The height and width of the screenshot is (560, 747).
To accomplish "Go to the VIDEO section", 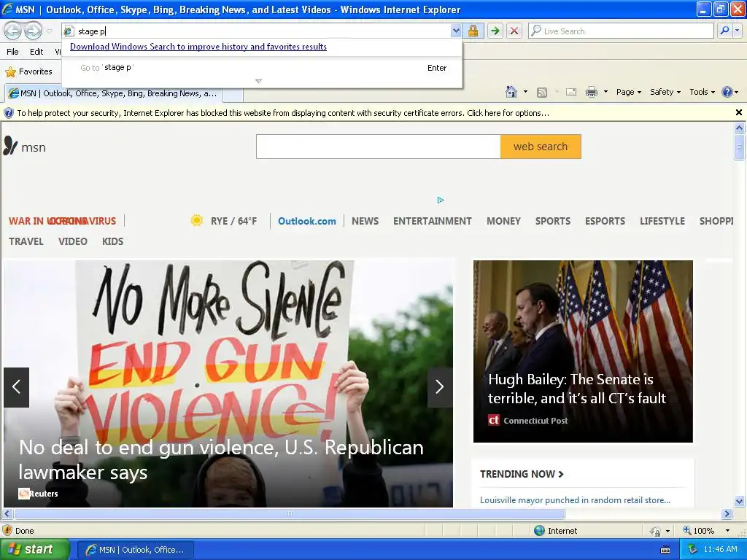I will 72,241.
